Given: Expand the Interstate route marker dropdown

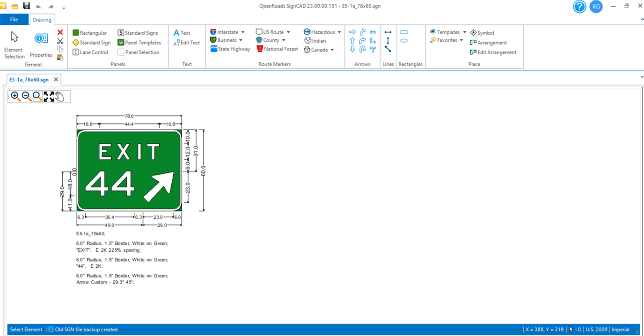Looking at the screenshot, I should (243, 32).
